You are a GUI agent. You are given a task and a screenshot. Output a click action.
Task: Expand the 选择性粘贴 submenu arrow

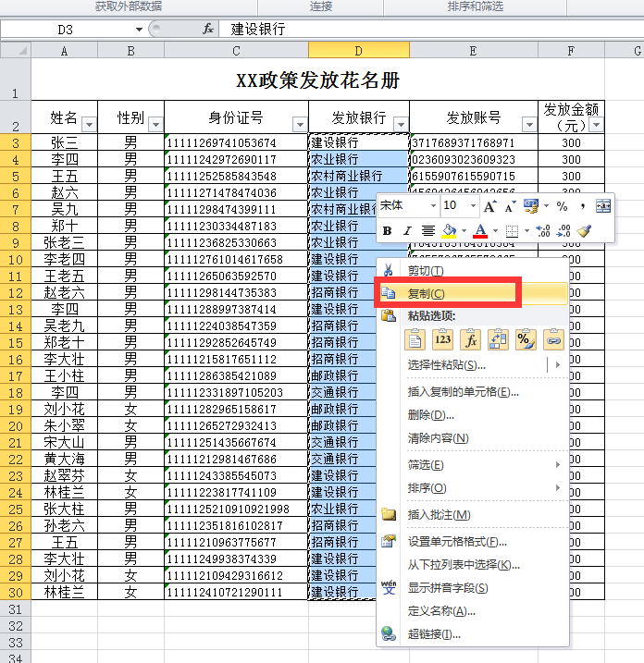558,365
